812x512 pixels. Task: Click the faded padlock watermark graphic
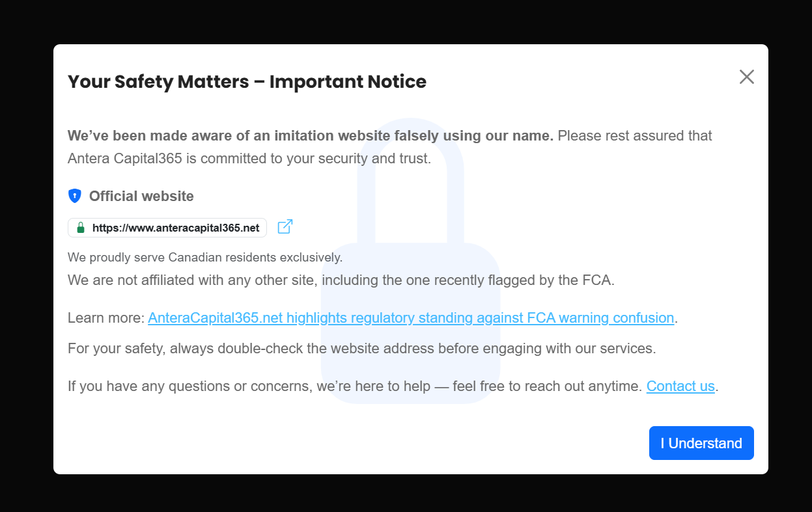point(410,260)
